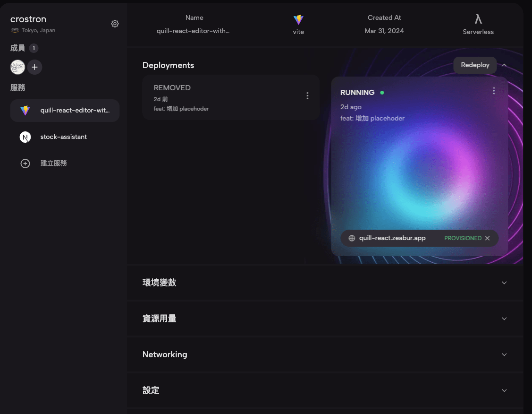Open the RUNNING deployment kebab menu

(494, 90)
